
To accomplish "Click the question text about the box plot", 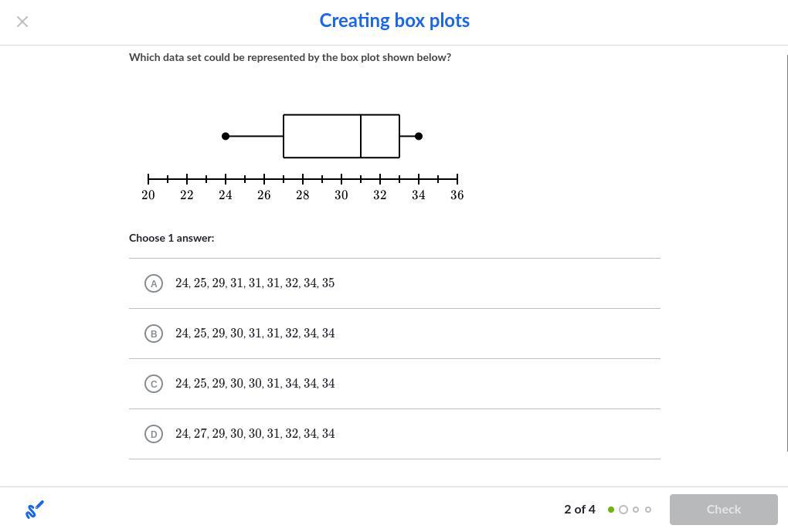I will [x=290, y=57].
